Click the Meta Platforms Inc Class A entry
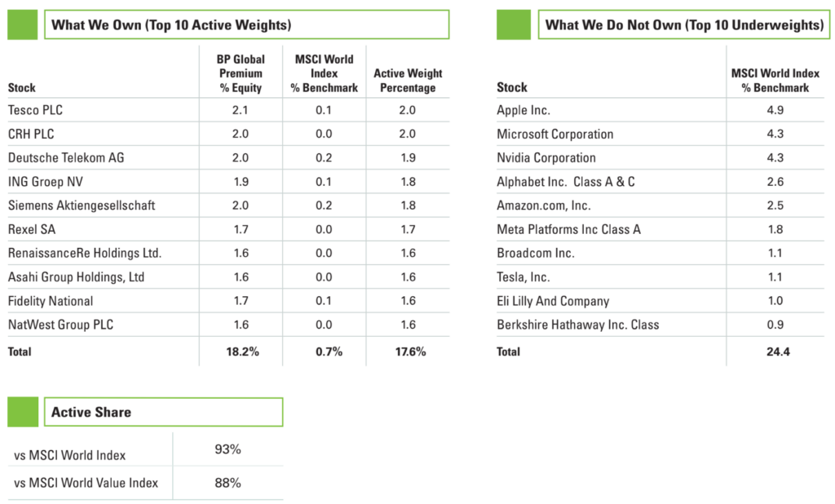The height and width of the screenshot is (504, 835). click(x=568, y=229)
